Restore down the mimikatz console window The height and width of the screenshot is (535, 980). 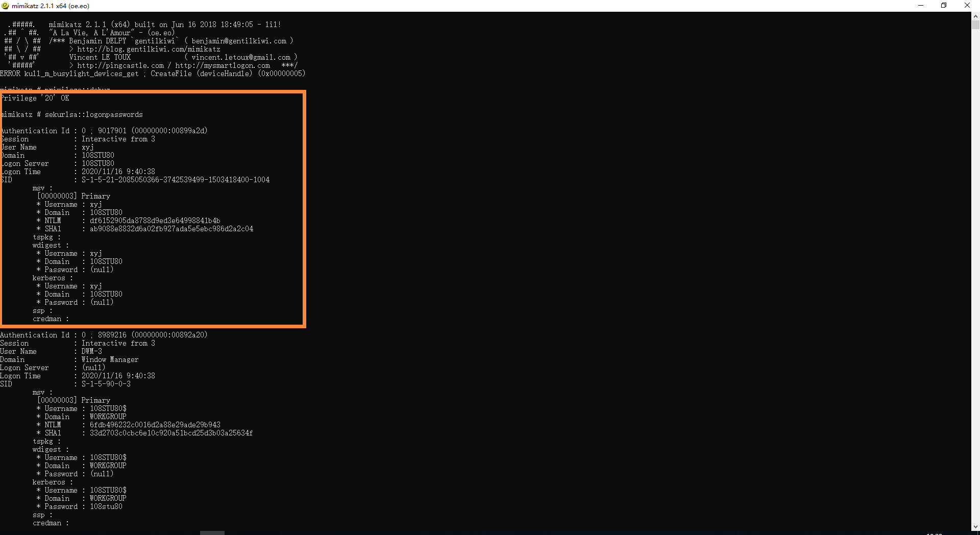(944, 6)
